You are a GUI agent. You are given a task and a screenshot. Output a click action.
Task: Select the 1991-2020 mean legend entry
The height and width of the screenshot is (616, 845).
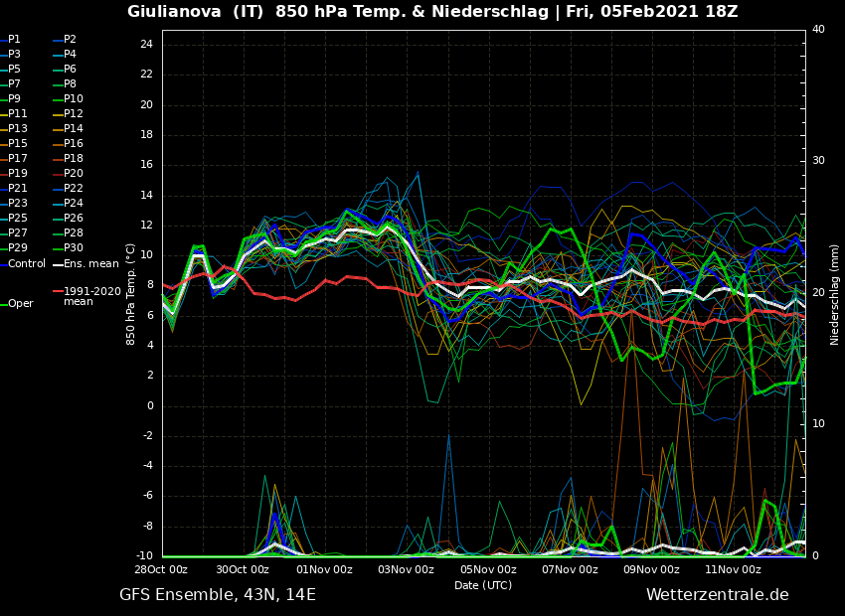click(x=91, y=296)
